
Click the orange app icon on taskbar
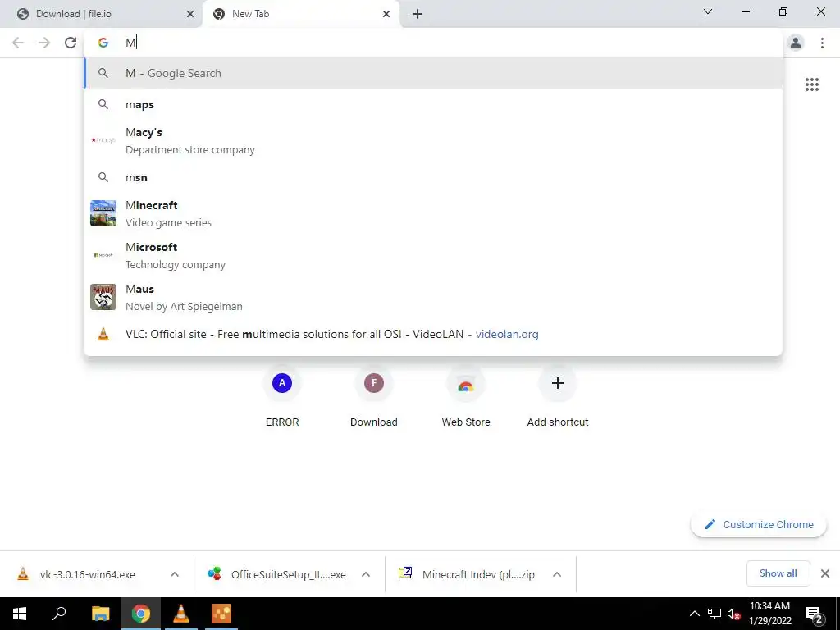pos(221,614)
